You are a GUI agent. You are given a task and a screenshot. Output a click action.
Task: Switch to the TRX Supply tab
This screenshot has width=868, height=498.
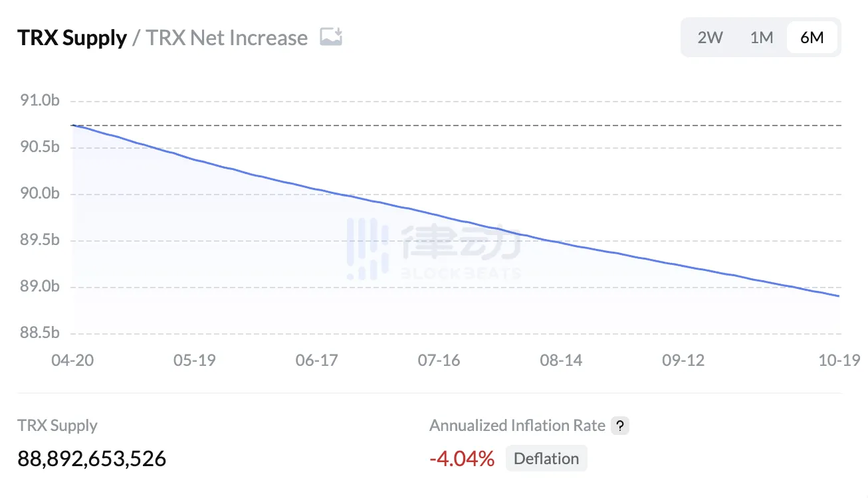point(72,38)
